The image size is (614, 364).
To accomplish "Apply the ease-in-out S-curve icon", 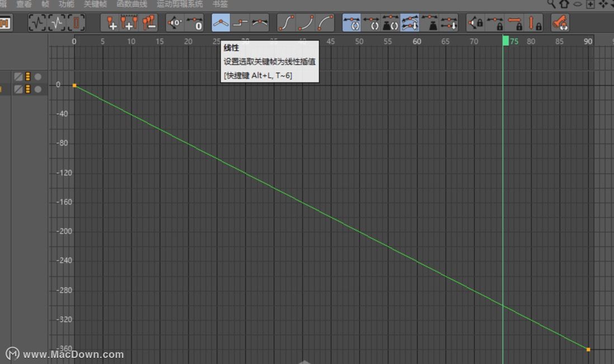I will point(286,23).
